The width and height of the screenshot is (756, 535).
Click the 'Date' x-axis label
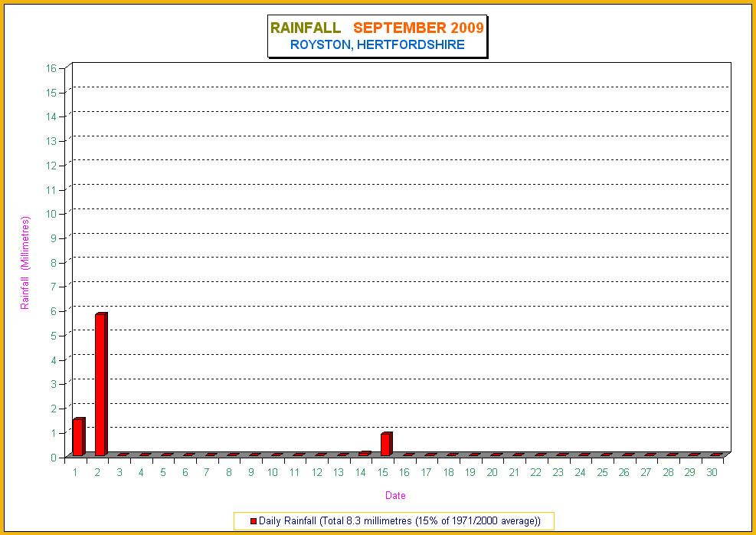coord(395,495)
